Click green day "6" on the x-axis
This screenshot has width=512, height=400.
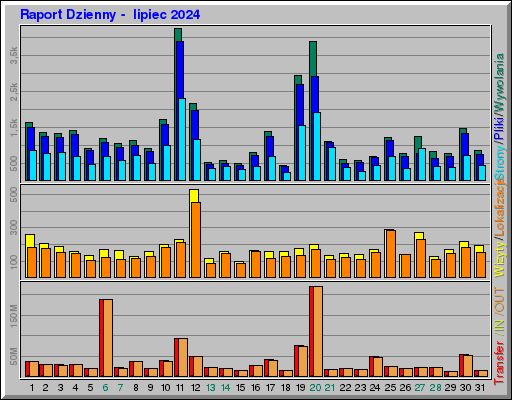coord(105,388)
